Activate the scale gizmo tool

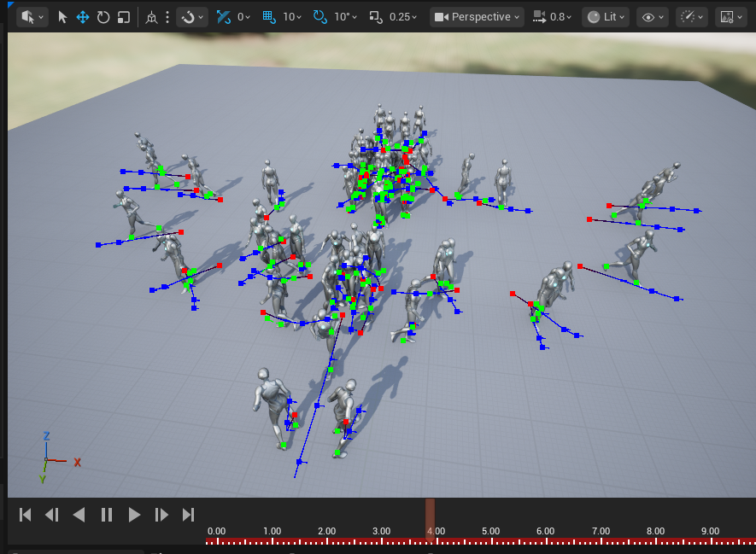pyautogui.click(x=124, y=17)
